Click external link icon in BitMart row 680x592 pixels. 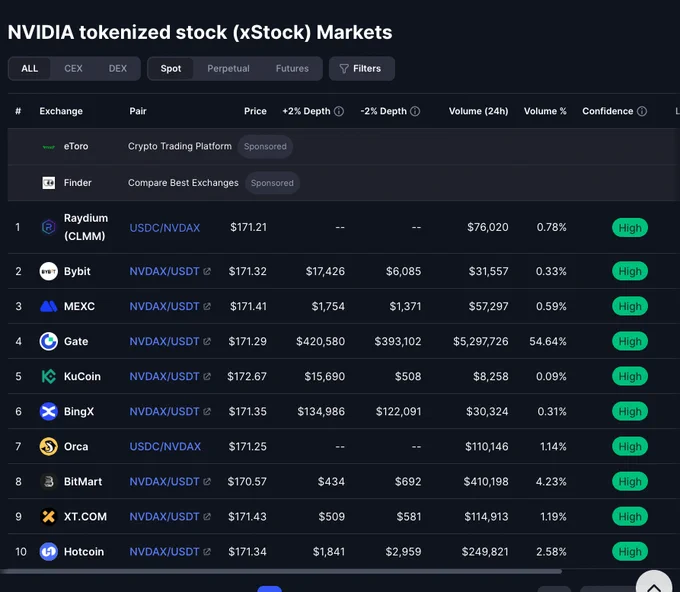pos(207,482)
